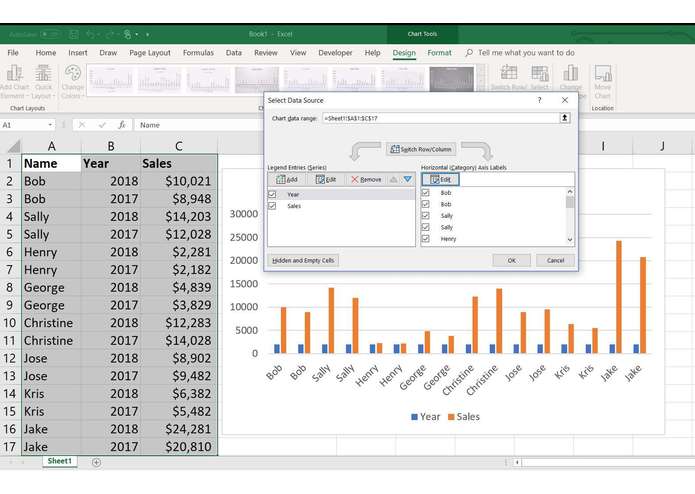Screen dimensions: 695x494
Task: Click the New Sheet plus icon
Action: [96, 462]
